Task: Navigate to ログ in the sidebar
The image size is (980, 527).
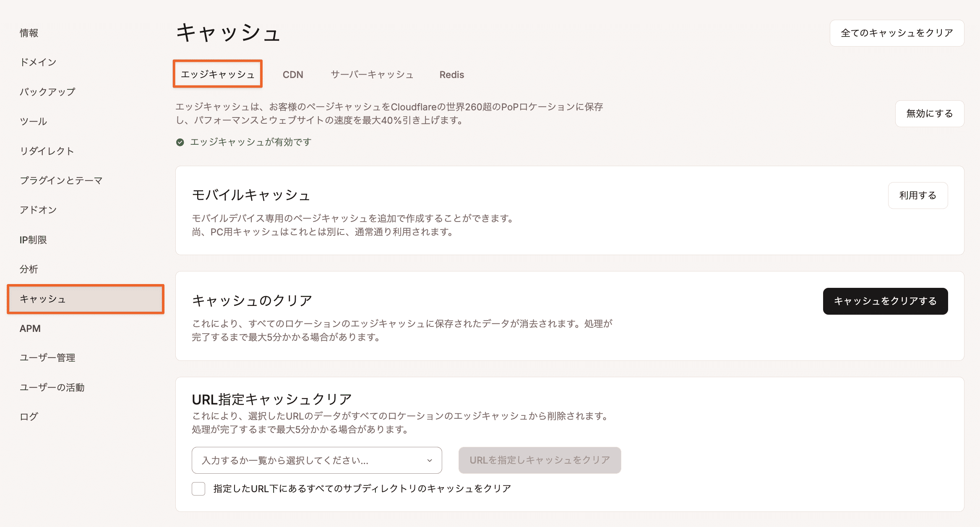Action: [29, 417]
